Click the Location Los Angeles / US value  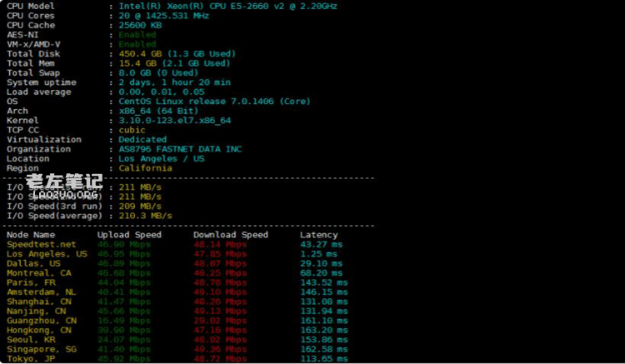[162, 158]
